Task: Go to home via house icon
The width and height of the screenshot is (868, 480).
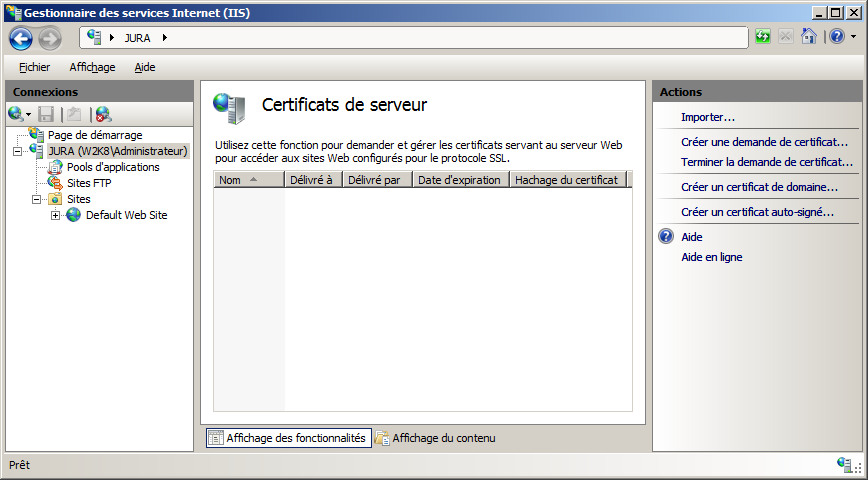Action: tap(809, 38)
